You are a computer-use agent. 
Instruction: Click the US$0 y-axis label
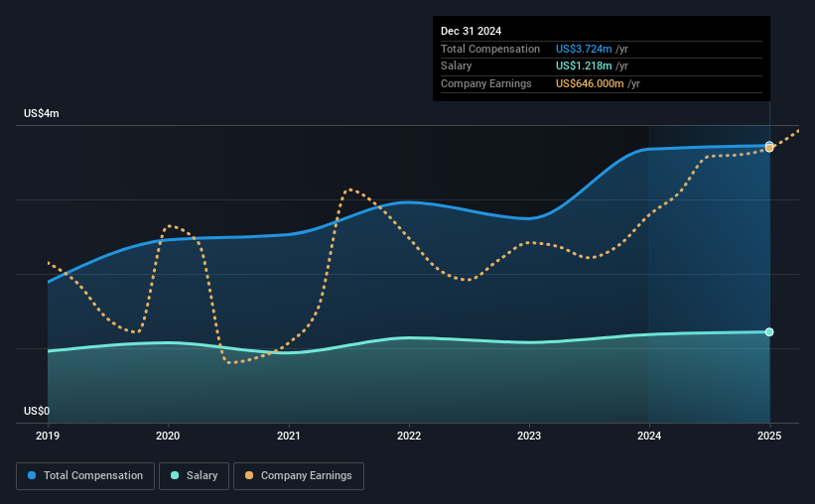point(37,411)
